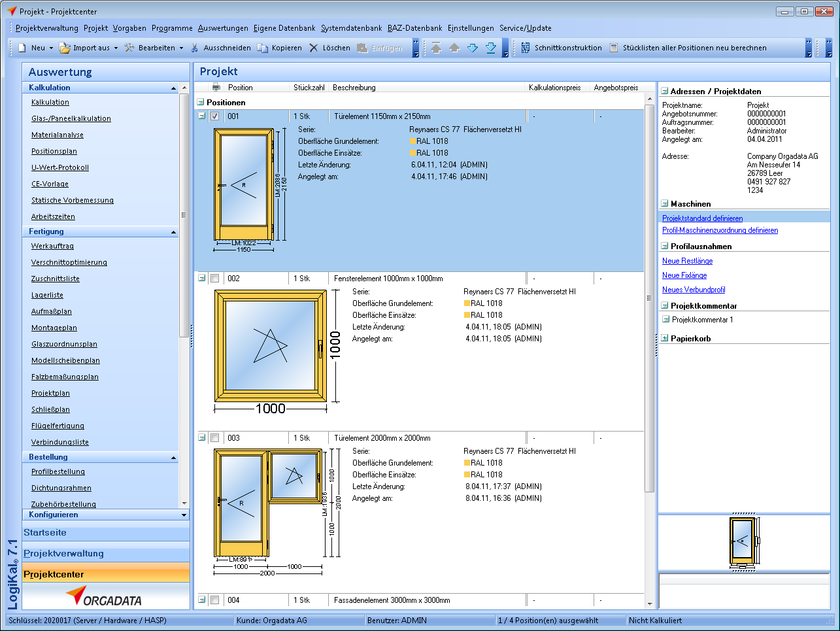Viewport: 840px width, 631px height.
Task: Move position down arrow icon
Action: 473,48
